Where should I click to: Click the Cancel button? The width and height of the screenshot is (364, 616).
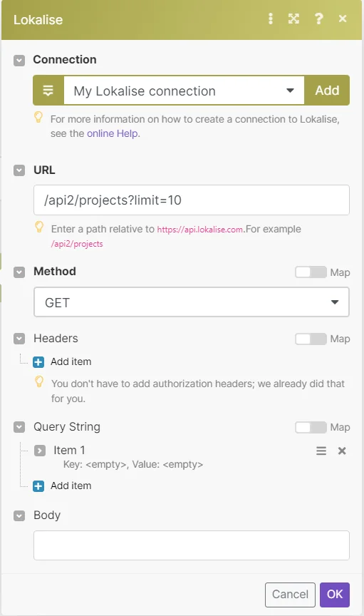290,595
